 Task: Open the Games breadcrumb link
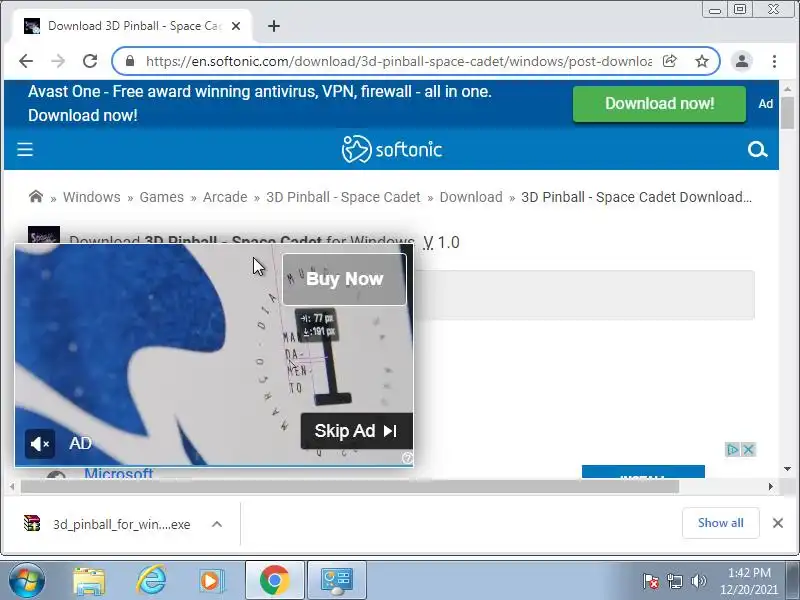(x=162, y=197)
